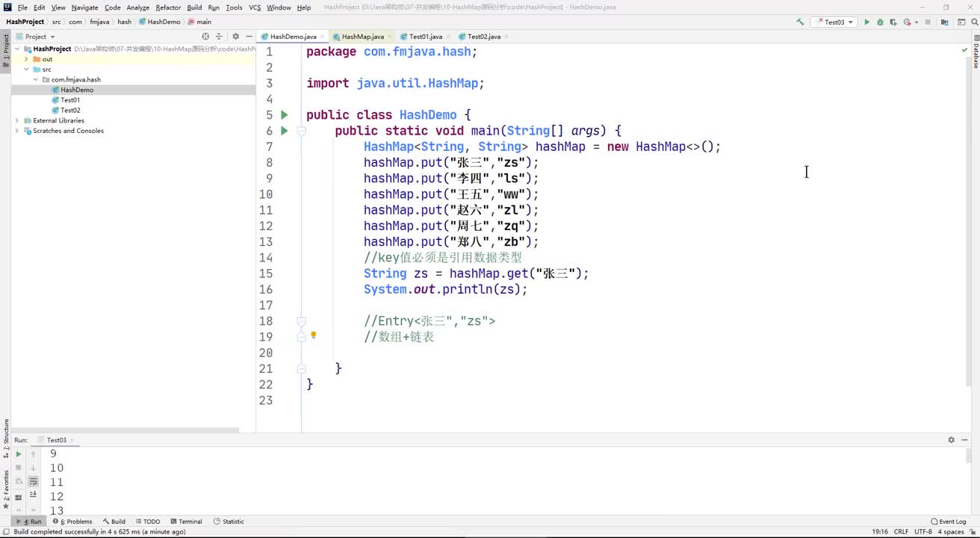Switch to the Test01.java tab
The width and height of the screenshot is (980, 538).
(x=426, y=36)
